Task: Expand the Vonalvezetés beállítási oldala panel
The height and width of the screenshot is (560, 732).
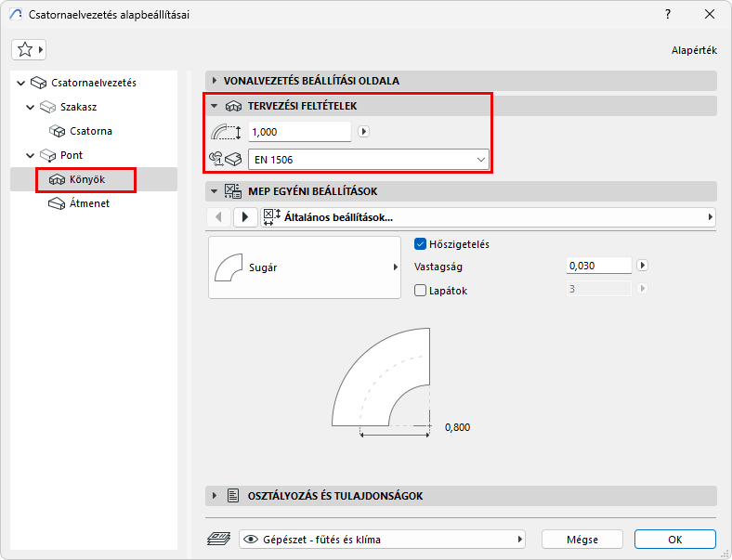Action: pos(215,81)
